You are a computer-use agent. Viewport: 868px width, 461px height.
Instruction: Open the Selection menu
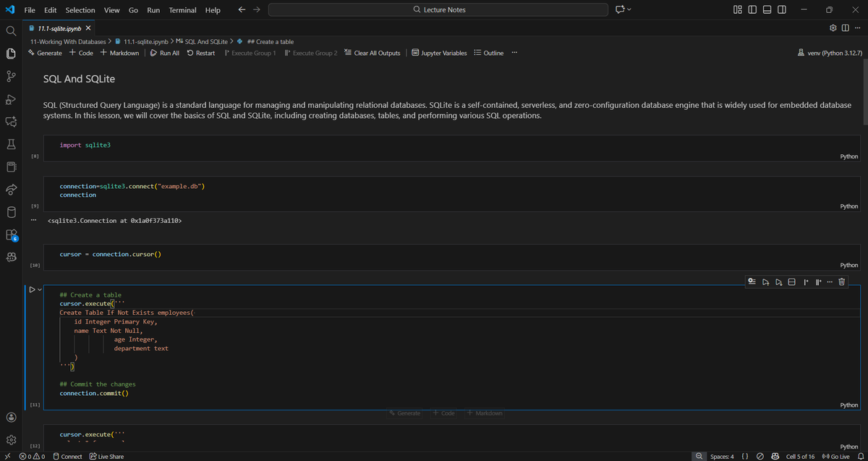(x=80, y=10)
